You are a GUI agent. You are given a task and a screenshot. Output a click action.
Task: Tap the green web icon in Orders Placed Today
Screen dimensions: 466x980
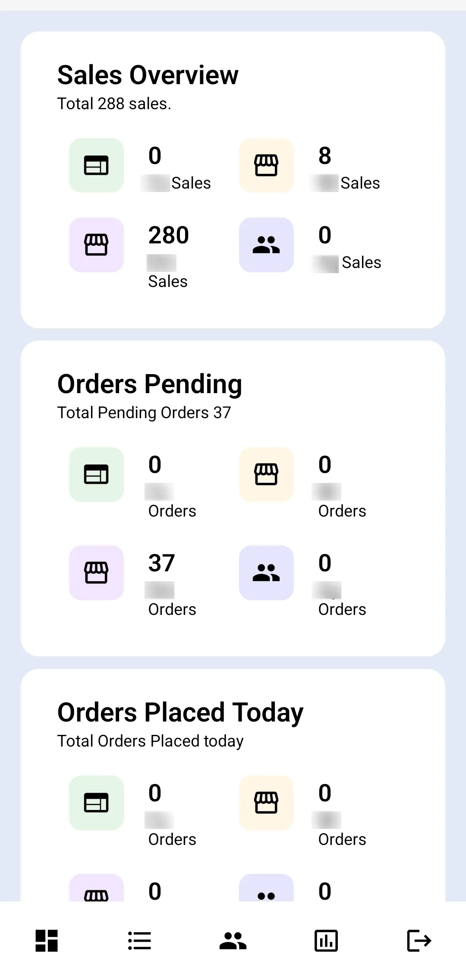[97, 803]
